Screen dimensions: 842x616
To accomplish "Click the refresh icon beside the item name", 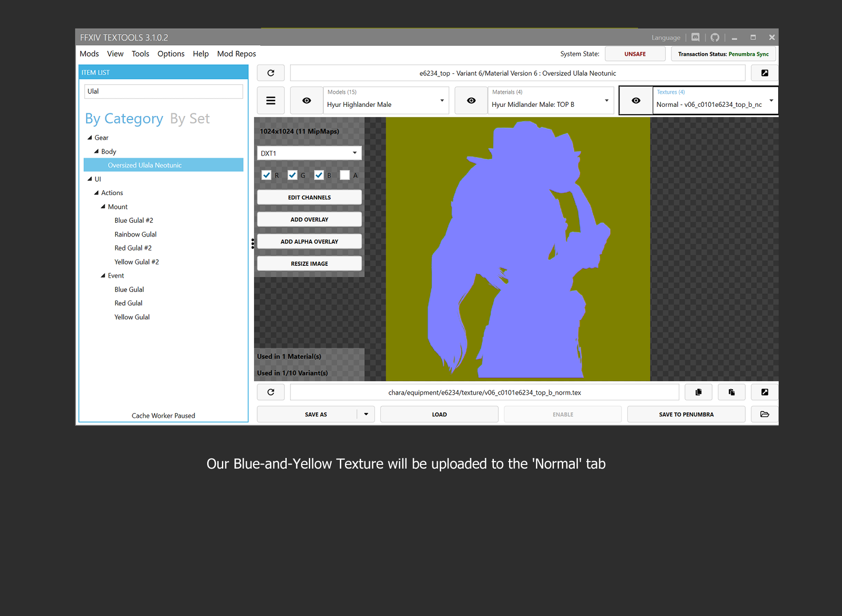I will (x=271, y=73).
